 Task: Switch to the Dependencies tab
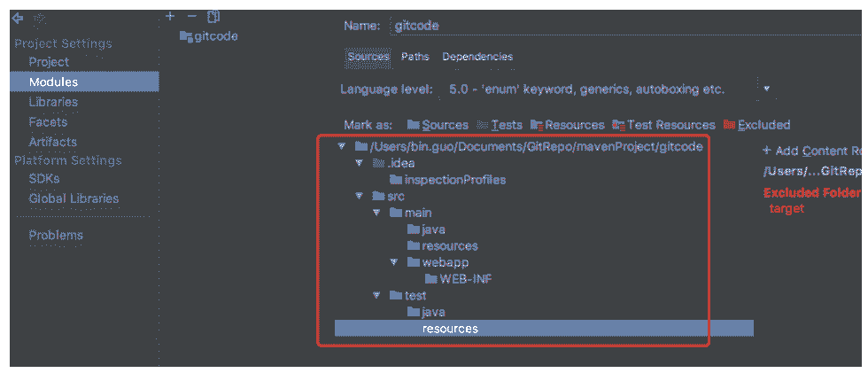click(477, 57)
